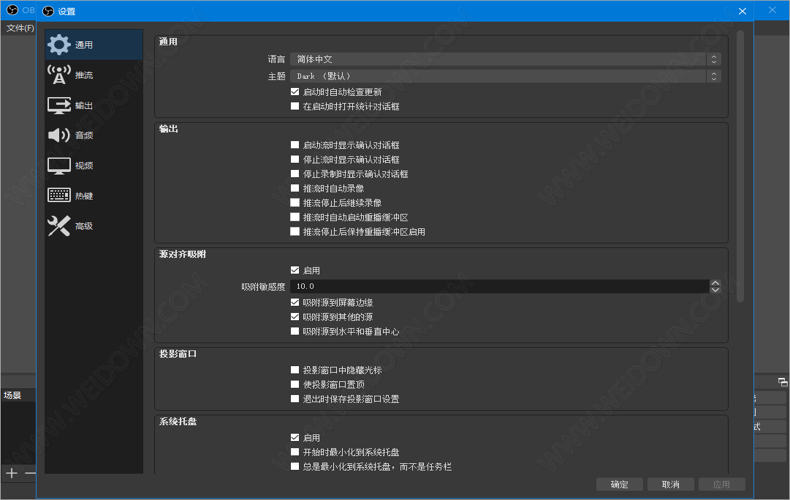Open the 音频 (Audio) speaker icon

pos(59,135)
